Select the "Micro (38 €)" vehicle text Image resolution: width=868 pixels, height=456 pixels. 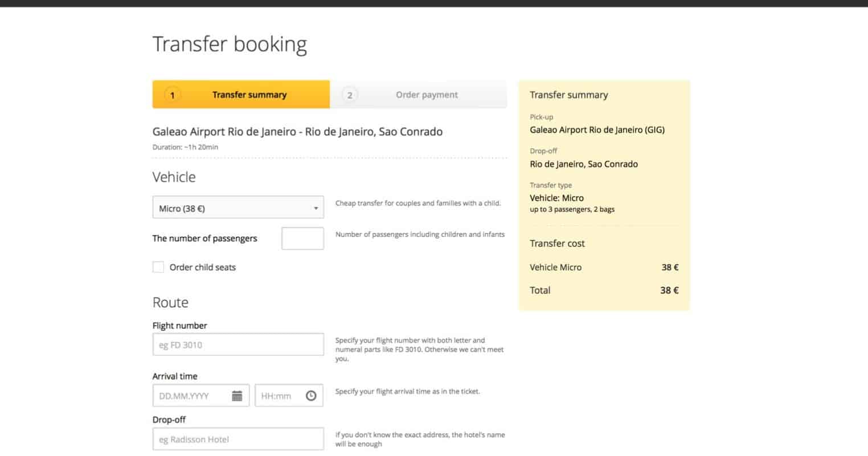[x=182, y=209]
